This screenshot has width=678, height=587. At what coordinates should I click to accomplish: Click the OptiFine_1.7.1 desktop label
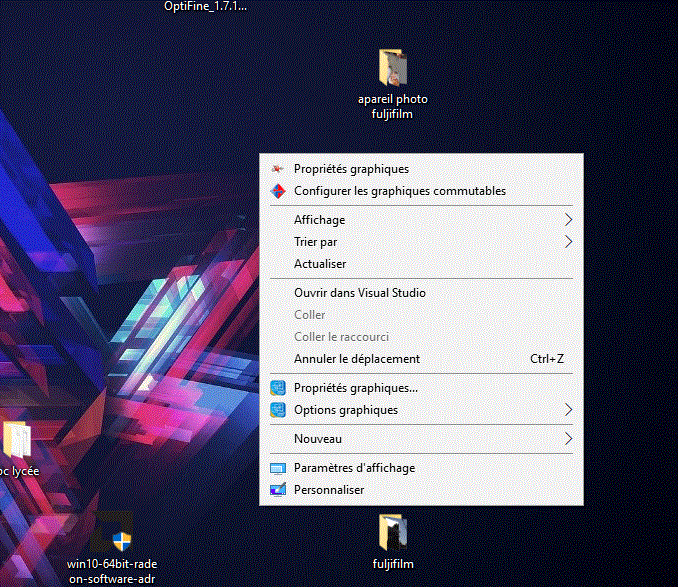(205, 7)
